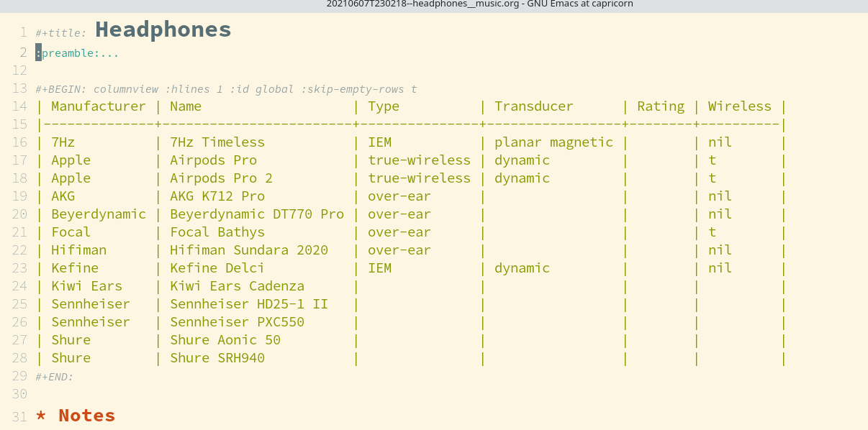
Task: Click the over-ear type for Hifiman Sundara
Action: (x=399, y=250)
